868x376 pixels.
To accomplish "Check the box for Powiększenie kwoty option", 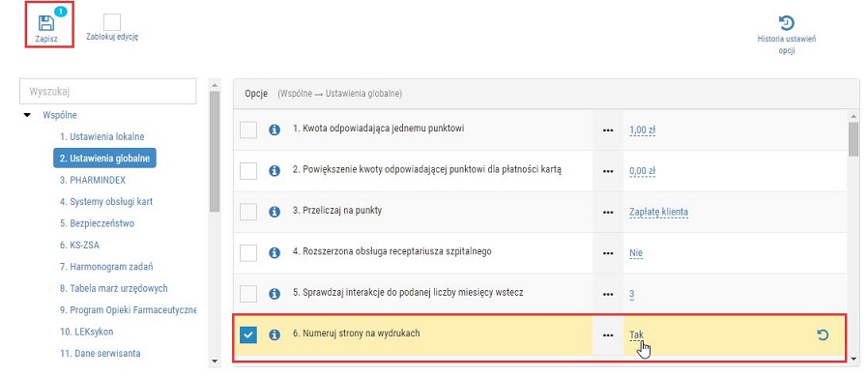I will coord(248,170).
